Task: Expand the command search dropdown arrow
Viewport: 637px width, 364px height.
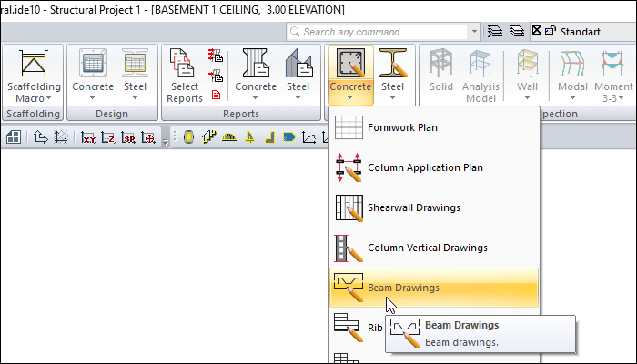Action: coord(474,32)
